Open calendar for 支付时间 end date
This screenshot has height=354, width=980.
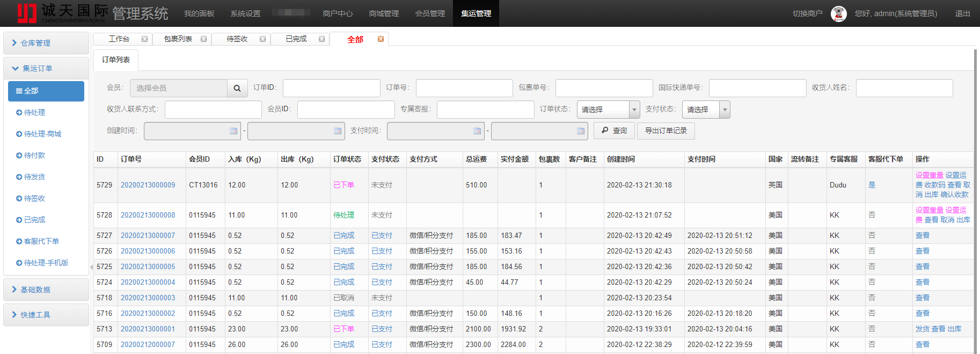[x=581, y=131]
